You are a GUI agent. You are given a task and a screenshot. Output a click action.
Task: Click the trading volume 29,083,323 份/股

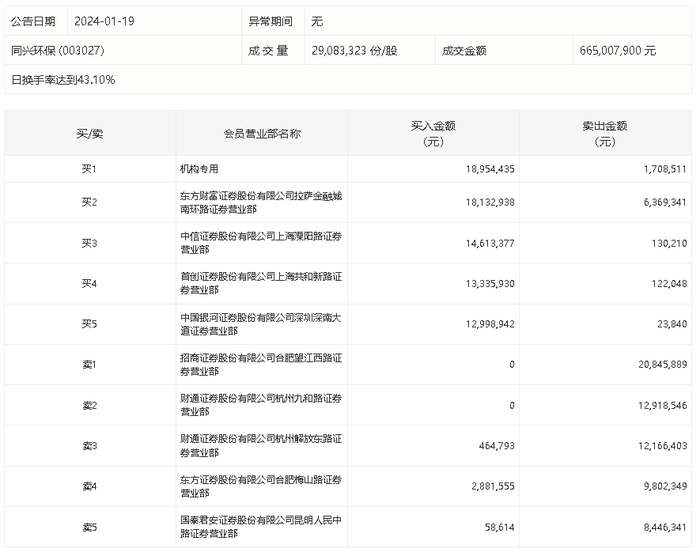pos(354,50)
